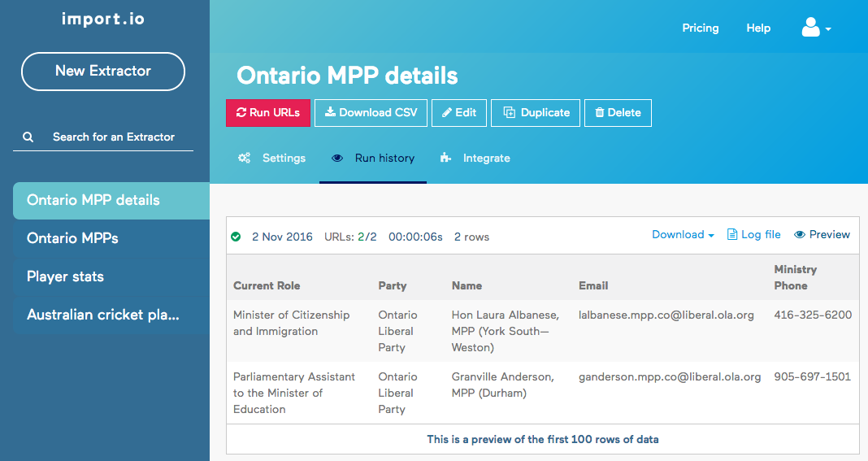The width and height of the screenshot is (868, 461).
Task: Click the Duplicate button
Action: point(536,112)
